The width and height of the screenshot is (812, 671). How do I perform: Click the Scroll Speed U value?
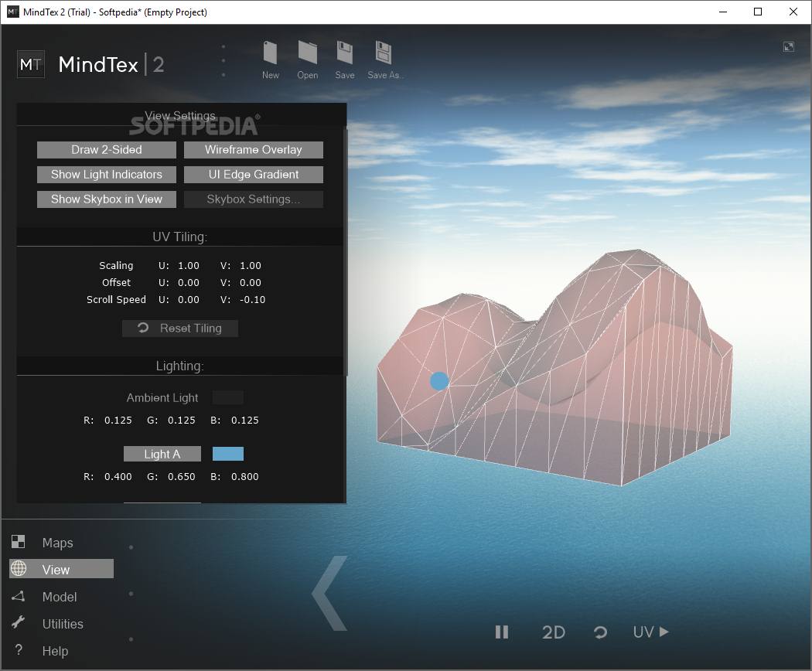click(189, 300)
